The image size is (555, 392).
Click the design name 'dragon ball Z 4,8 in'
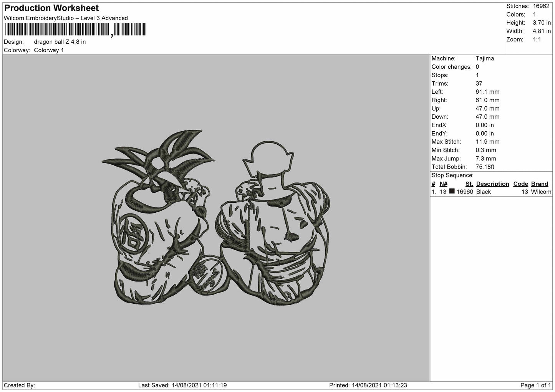tap(60, 42)
